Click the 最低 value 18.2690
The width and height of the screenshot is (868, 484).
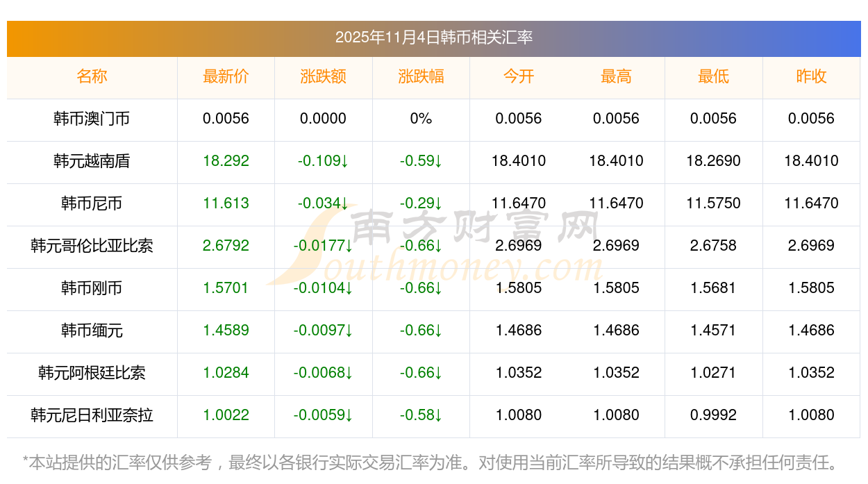click(x=714, y=161)
